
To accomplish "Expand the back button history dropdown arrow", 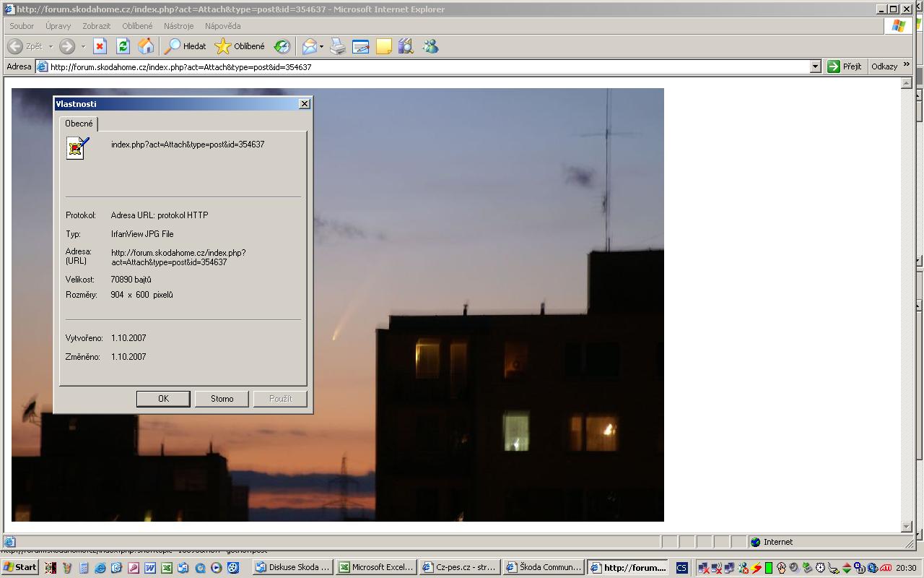I will coord(51,46).
